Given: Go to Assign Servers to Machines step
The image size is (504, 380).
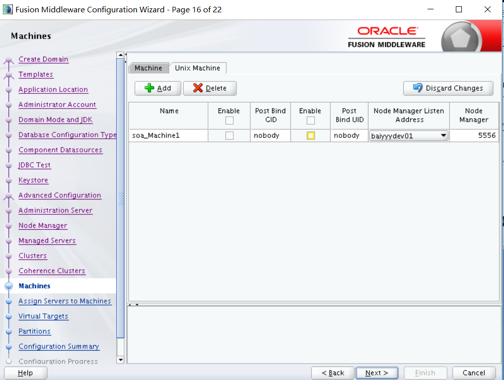Looking at the screenshot, I should coord(65,301).
